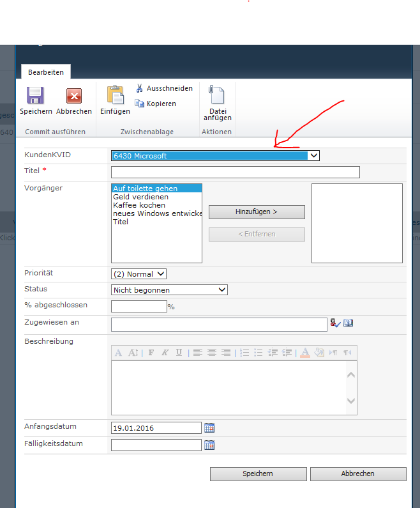Set left-to-right text direction
Image resolution: width=420 pixels, height=508 pixels.
[x=333, y=353]
